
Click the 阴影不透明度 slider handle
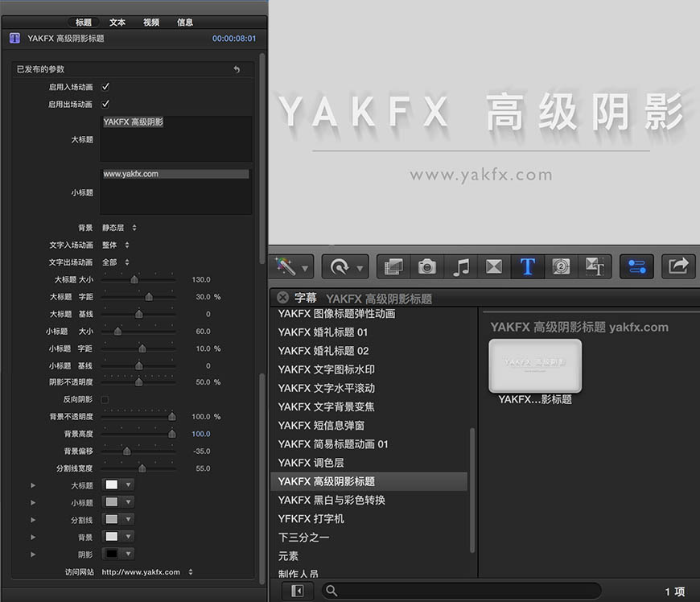pyautogui.click(x=139, y=381)
